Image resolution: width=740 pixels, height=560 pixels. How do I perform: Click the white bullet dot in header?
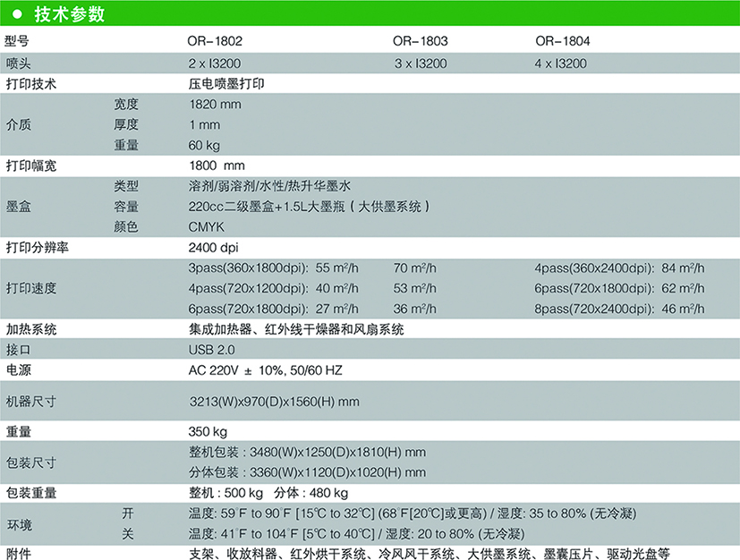(17, 14)
